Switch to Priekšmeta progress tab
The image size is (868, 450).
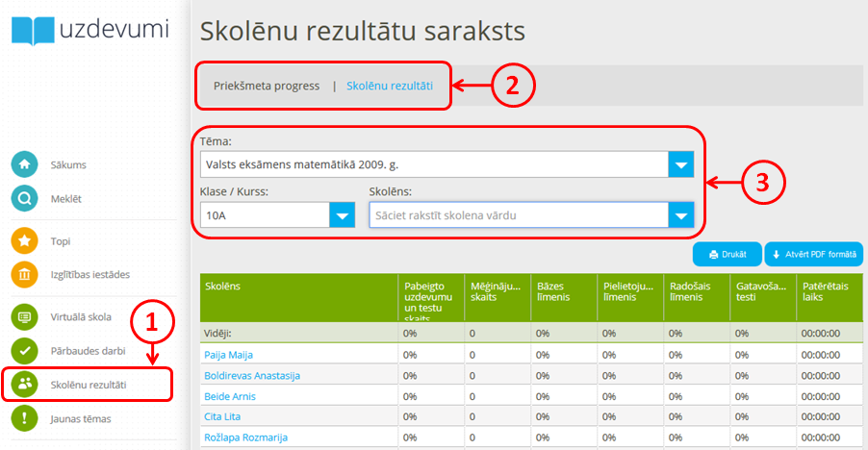tap(267, 87)
